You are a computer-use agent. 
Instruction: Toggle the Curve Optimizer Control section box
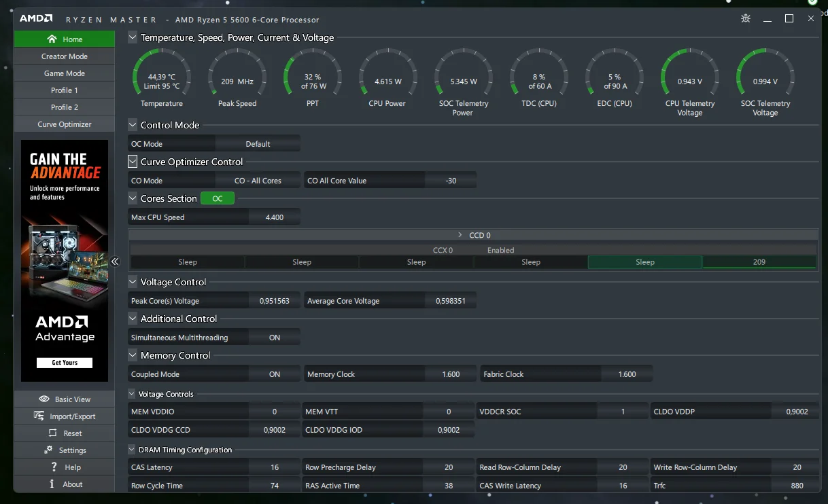(133, 162)
